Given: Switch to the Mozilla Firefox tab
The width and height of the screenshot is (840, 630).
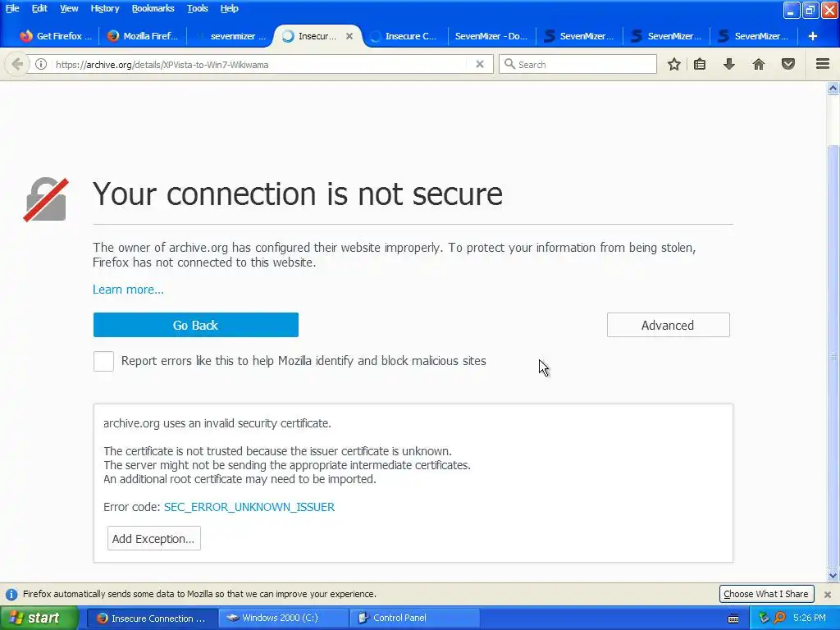Looking at the screenshot, I should (143, 36).
